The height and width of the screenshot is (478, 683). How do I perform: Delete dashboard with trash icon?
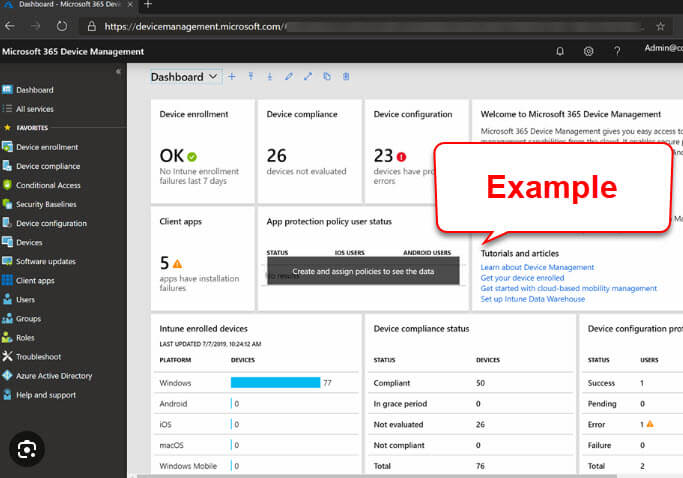[x=346, y=77]
